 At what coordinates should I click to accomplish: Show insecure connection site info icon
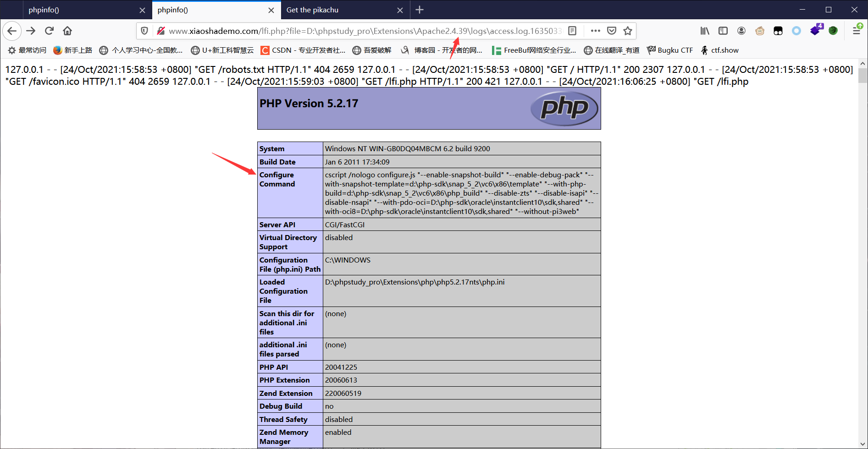pyautogui.click(x=160, y=31)
